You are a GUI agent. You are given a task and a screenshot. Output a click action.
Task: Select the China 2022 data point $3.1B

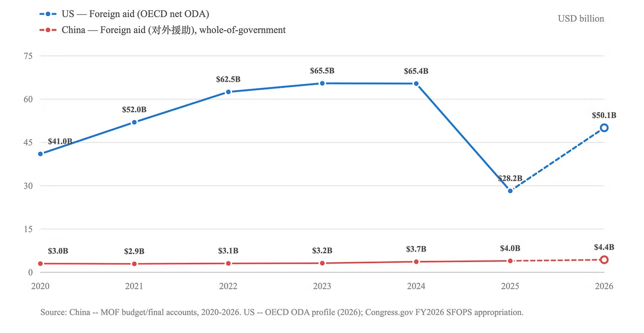coord(228,263)
